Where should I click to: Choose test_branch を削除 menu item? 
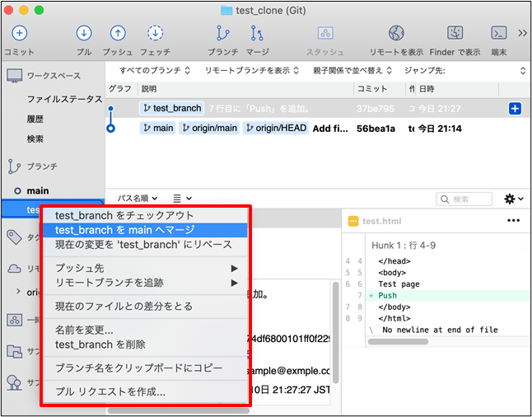[145, 344]
